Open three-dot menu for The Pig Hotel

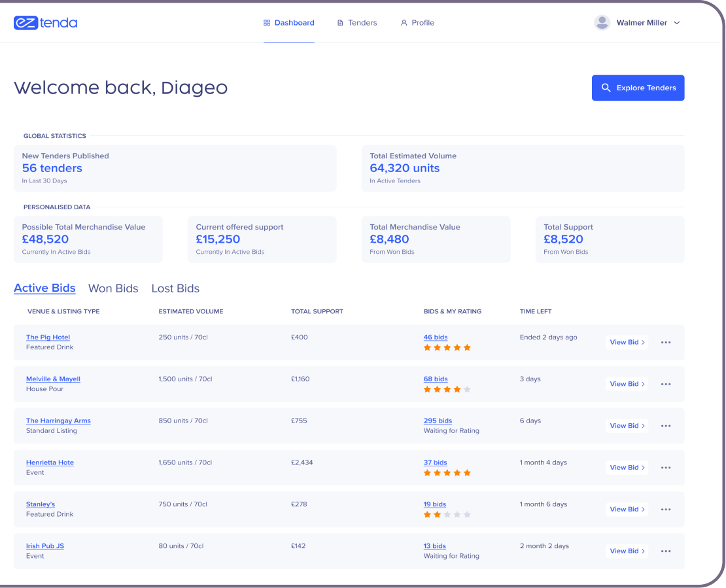tap(666, 342)
